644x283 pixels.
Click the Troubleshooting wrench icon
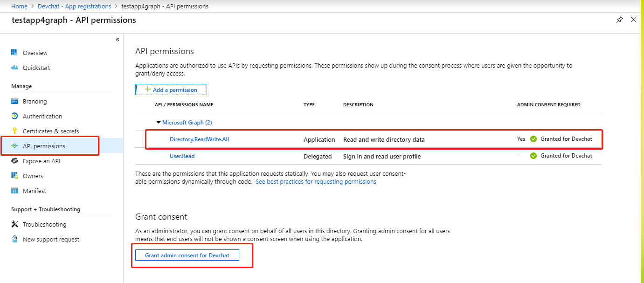(14, 224)
